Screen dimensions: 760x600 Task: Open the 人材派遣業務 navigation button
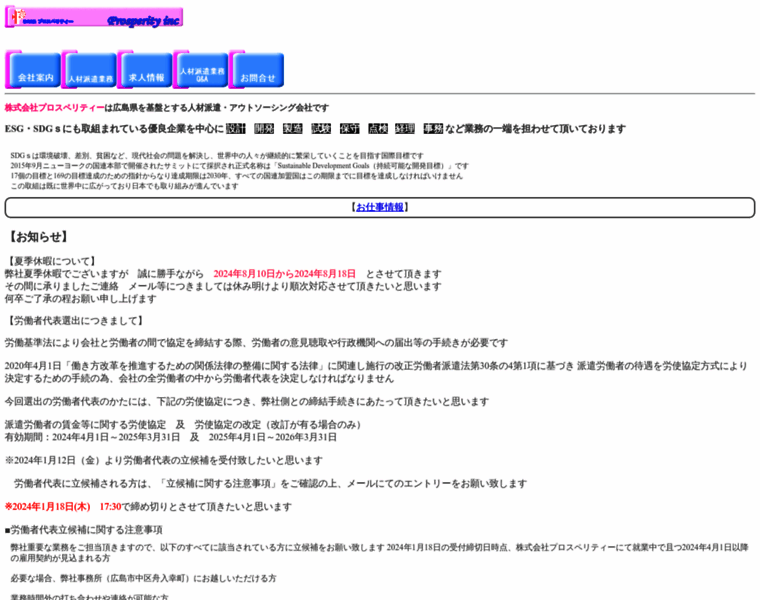(89, 69)
